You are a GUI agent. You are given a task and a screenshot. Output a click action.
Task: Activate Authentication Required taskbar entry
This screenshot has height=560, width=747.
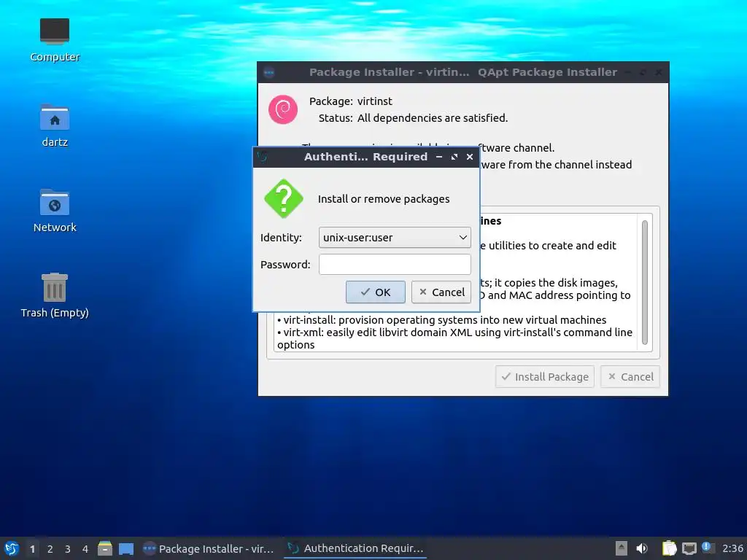(355, 548)
